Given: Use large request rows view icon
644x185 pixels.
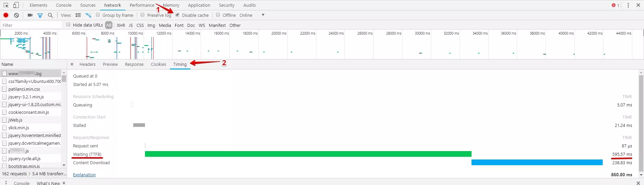Looking at the screenshot, I should (x=78, y=15).
